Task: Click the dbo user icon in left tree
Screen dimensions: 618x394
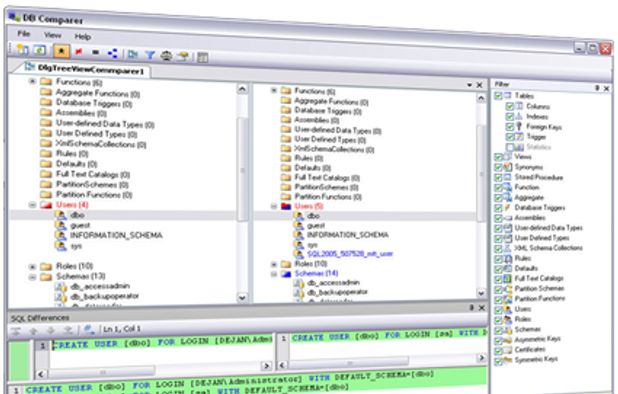Action: click(61, 215)
